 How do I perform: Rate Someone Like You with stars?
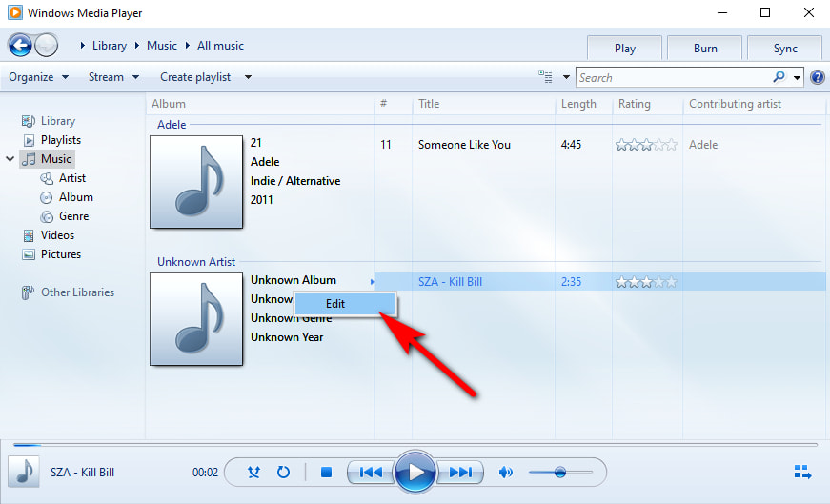pos(646,145)
